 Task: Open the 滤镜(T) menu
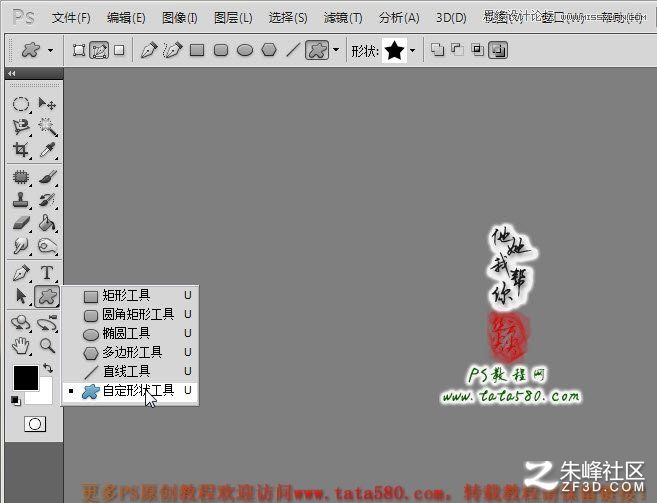(x=343, y=18)
